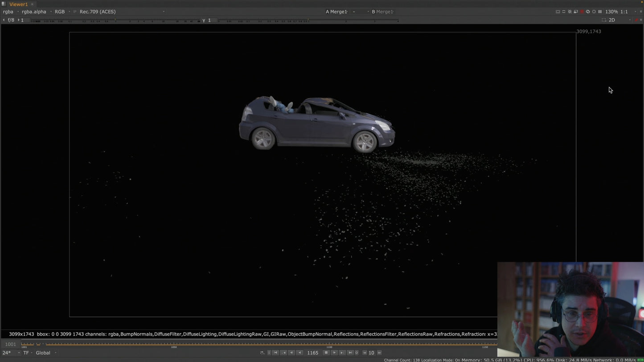
Task: Pause viewer updates with the pause icon
Action: click(x=600, y=12)
